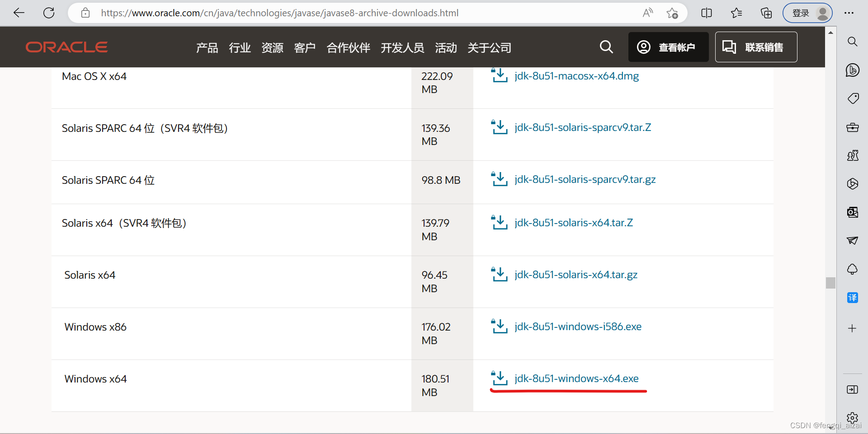This screenshot has height=434, width=868.
Task: Add sidebar app with plus icon
Action: [853, 328]
